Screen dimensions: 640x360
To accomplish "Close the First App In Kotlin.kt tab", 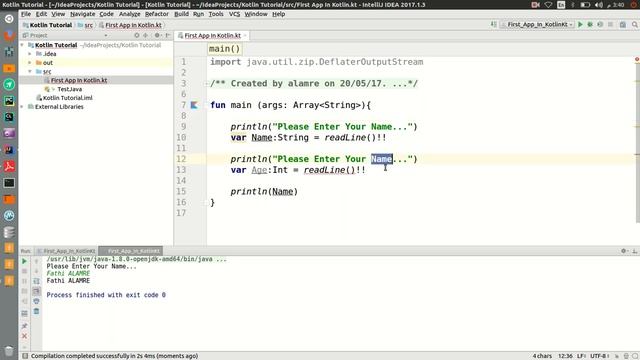I will [x=245, y=36].
